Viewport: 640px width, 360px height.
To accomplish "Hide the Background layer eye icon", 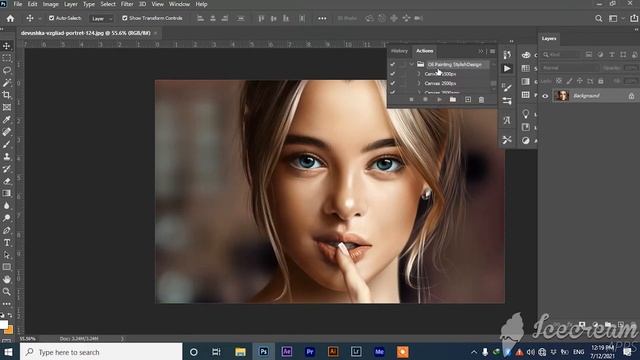I will (545, 96).
